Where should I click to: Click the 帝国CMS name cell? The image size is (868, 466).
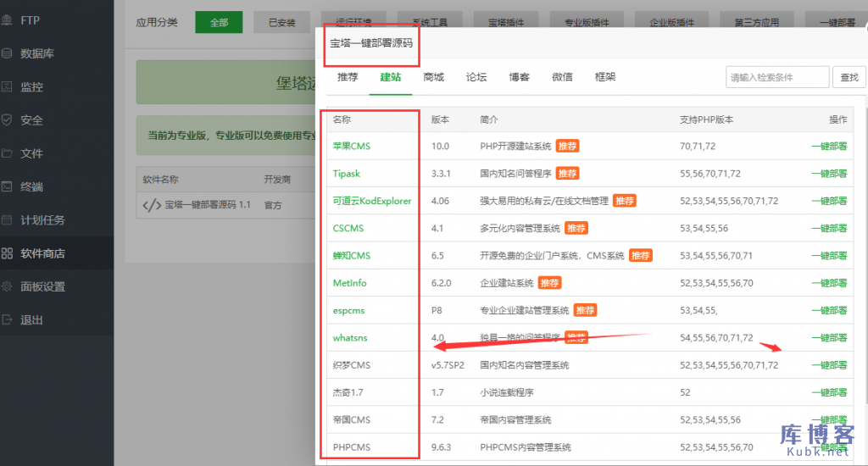click(352, 420)
